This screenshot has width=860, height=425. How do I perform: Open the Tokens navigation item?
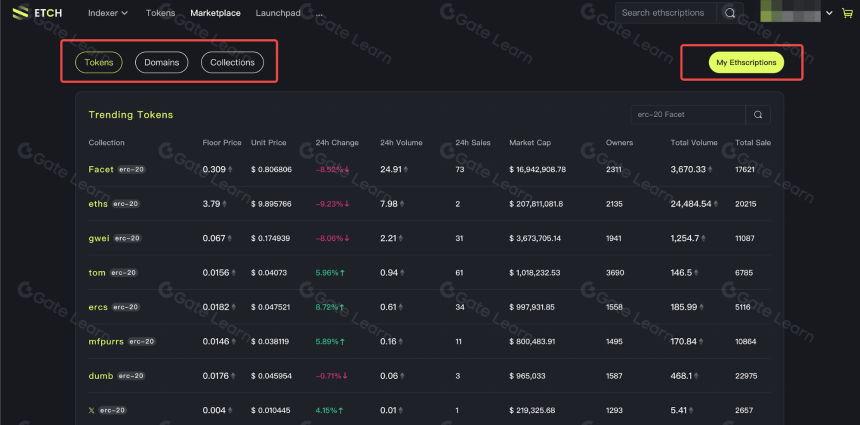pyautogui.click(x=160, y=13)
